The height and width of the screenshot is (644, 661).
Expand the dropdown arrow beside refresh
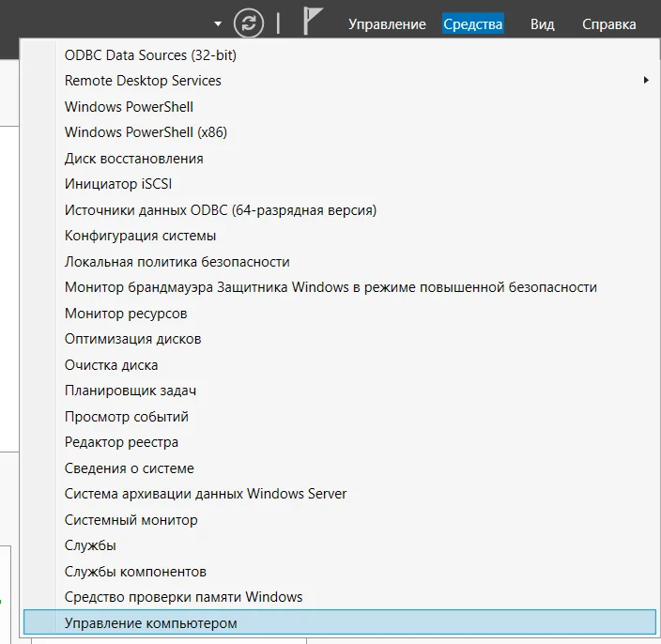point(218,24)
